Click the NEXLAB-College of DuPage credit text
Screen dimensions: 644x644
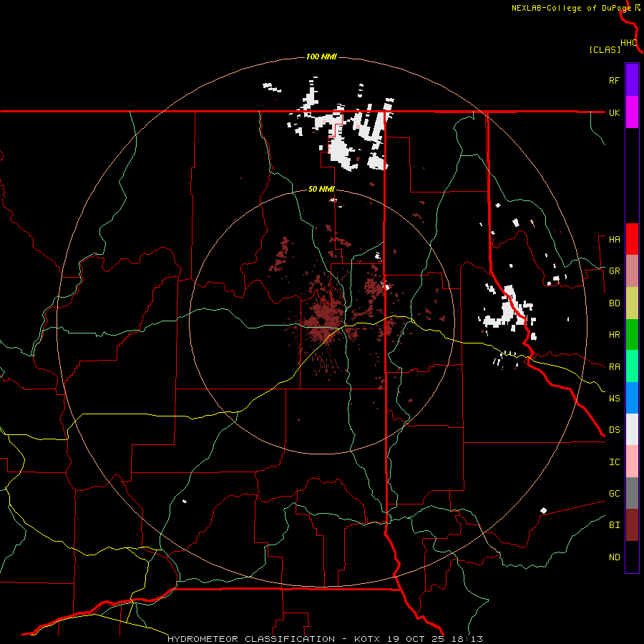pyautogui.click(x=571, y=8)
